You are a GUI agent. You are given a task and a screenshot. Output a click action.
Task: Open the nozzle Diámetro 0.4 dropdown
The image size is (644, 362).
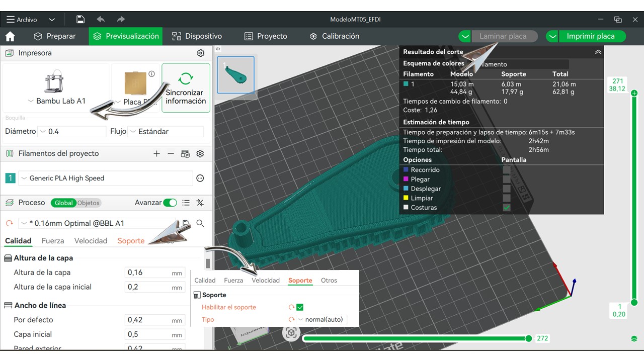pyautogui.click(x=72, y=132)
